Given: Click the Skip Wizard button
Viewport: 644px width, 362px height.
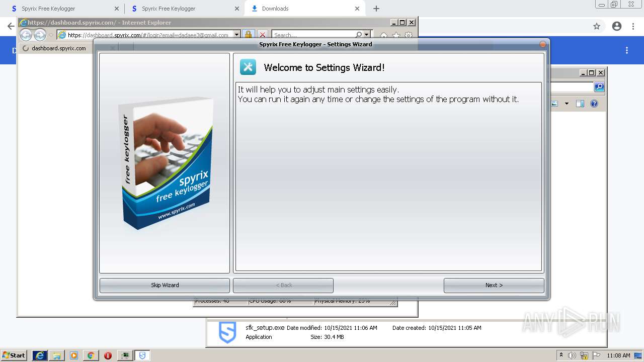Looking at the screenshot, I should [x=165, y=285].
